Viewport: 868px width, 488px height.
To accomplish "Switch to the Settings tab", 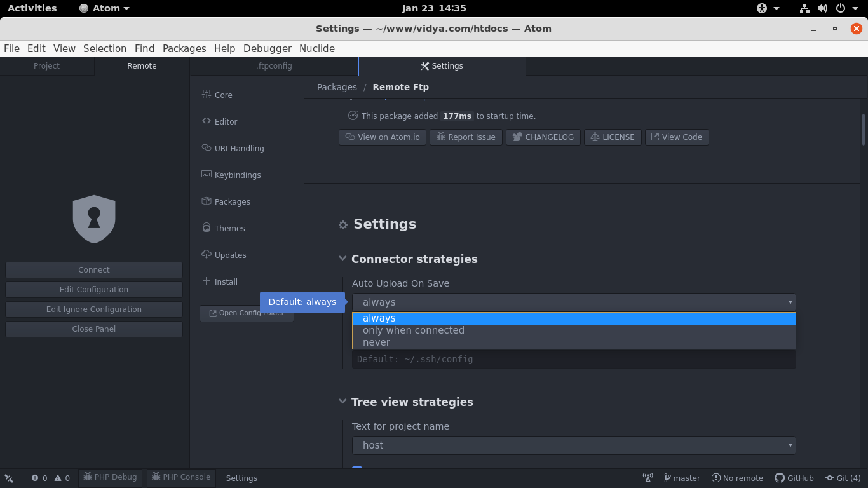I will click(442, 66).
